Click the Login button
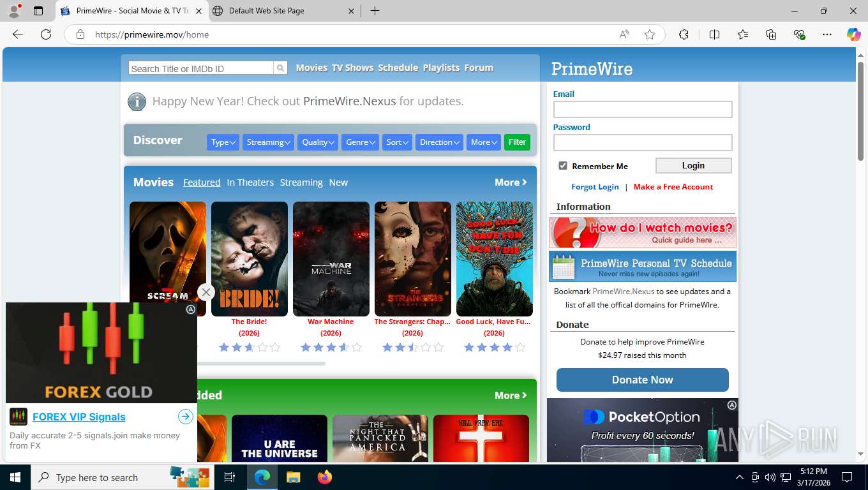Screen dimensions: 868x490 (x=693, y=166)
